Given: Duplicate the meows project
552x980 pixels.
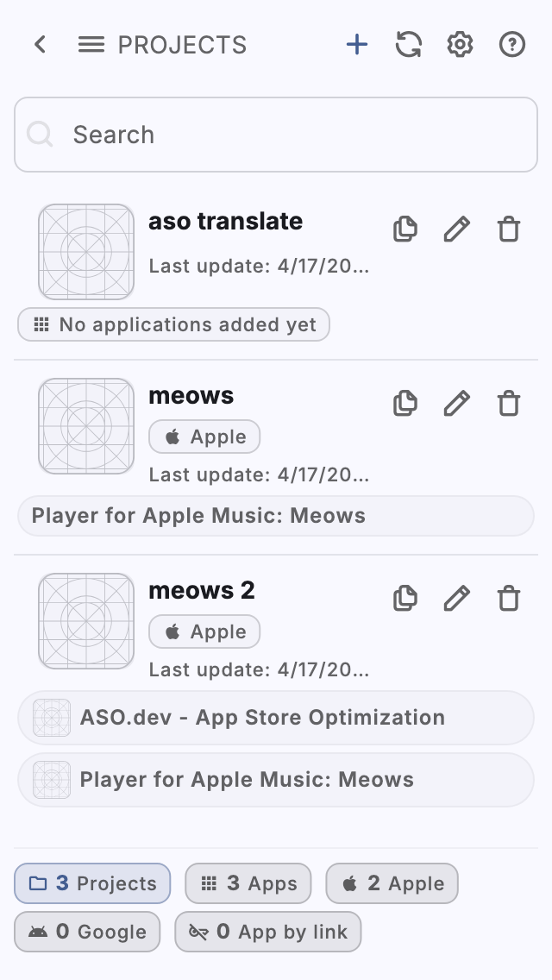Looking at the screenshot, I should coord(405,403).
